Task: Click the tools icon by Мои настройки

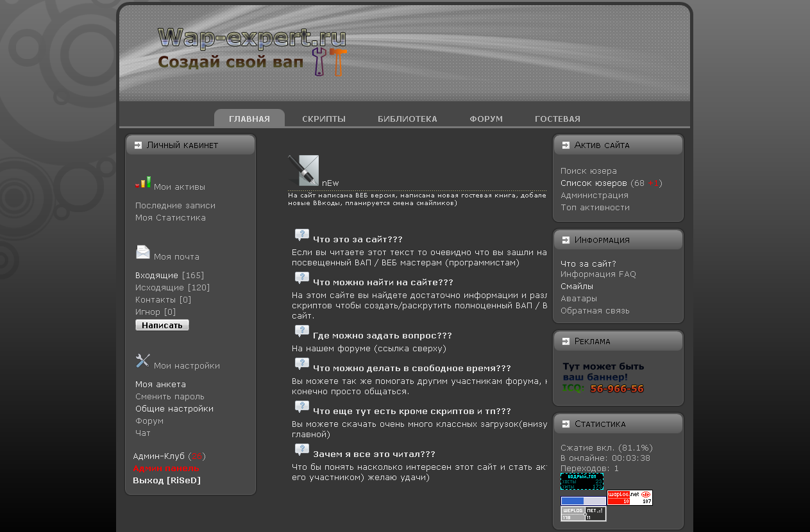Action: coord(143,361)
